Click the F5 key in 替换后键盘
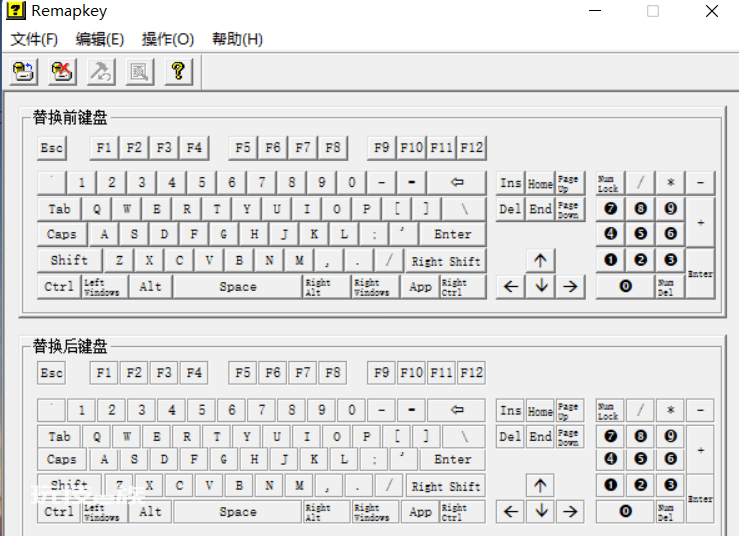Viewport: 739px width, 536px height. pyautogui.click(x=243, y=373)
